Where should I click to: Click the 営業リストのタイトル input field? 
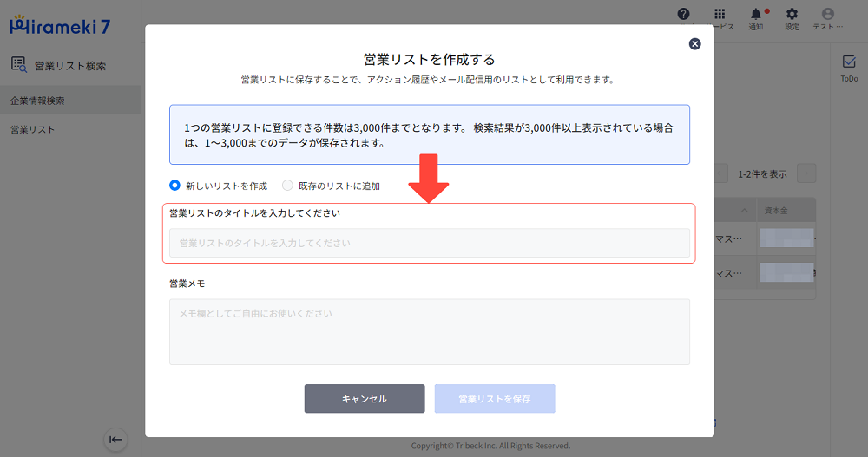430,243
